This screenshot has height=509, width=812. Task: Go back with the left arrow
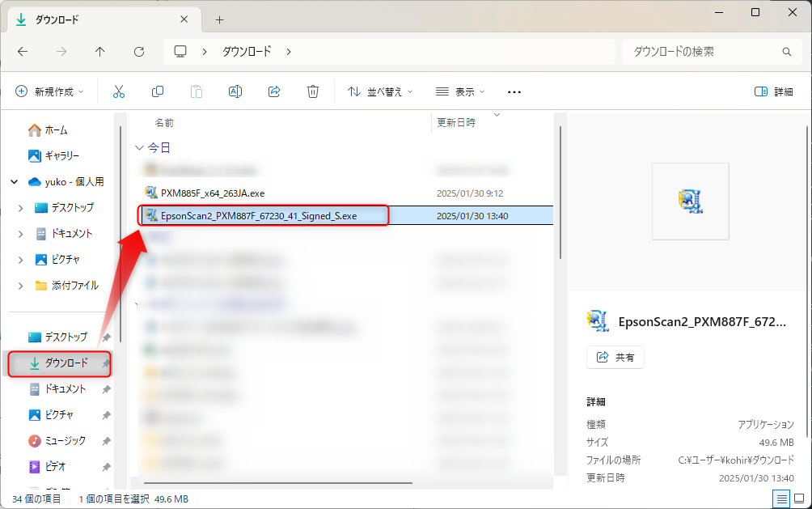(23, 51)
